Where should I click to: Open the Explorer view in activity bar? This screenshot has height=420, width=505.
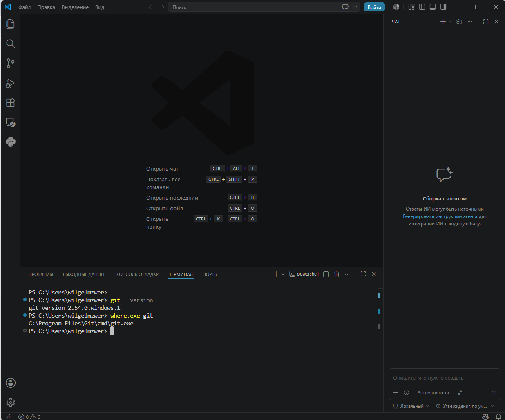[x=11, y=24]
